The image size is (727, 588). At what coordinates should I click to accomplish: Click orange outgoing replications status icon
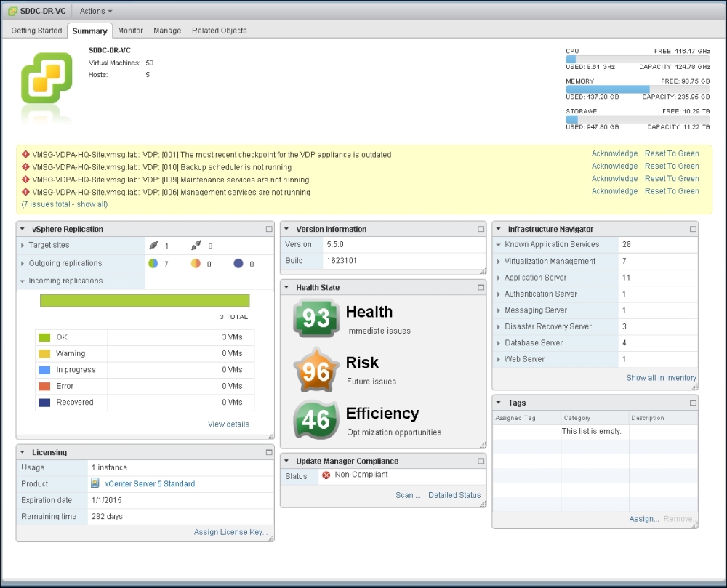point(196,263)
